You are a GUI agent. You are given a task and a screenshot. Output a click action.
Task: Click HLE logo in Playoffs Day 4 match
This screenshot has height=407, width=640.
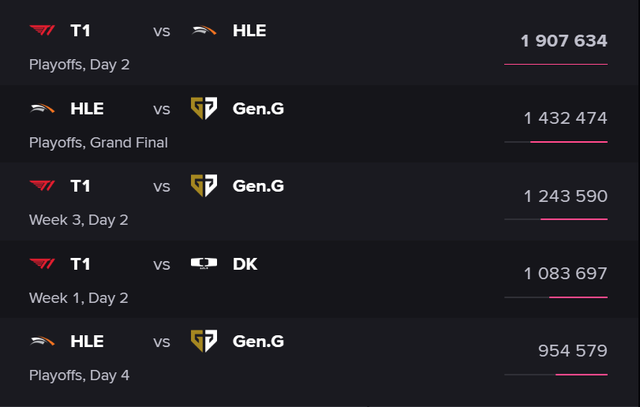tap(43, 341)
